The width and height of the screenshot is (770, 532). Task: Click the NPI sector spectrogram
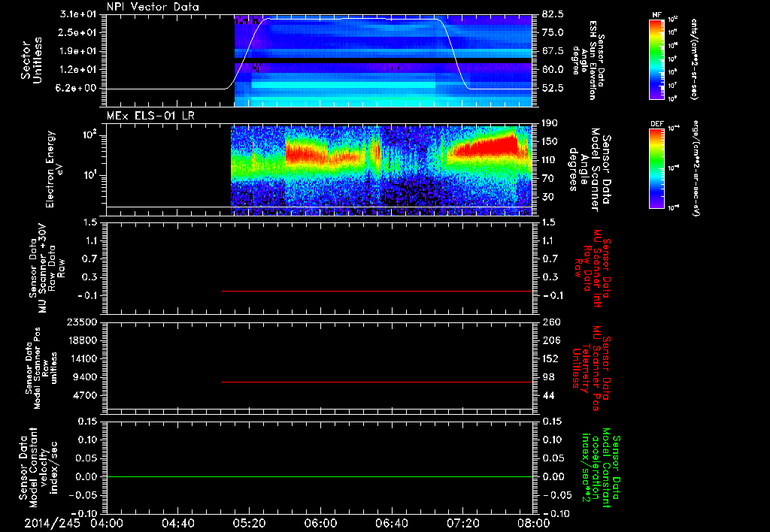(x=383, y=60)
